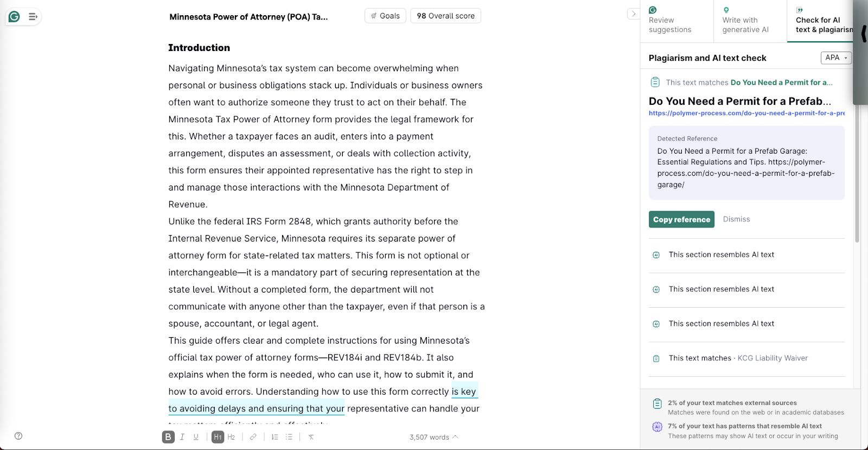Create a bulleted list
Image resolution: width=868 pixels, height=450 pixels.
[289, 437]
